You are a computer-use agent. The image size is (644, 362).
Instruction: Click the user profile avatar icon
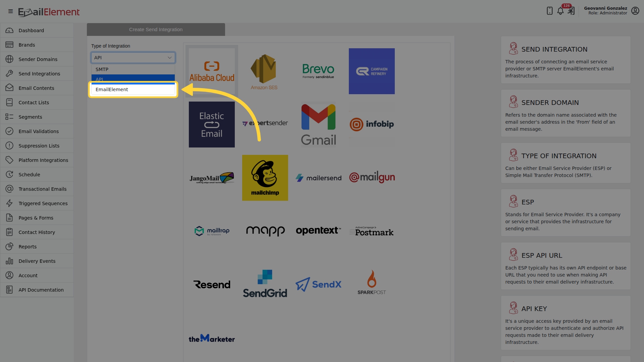(635, 11)
